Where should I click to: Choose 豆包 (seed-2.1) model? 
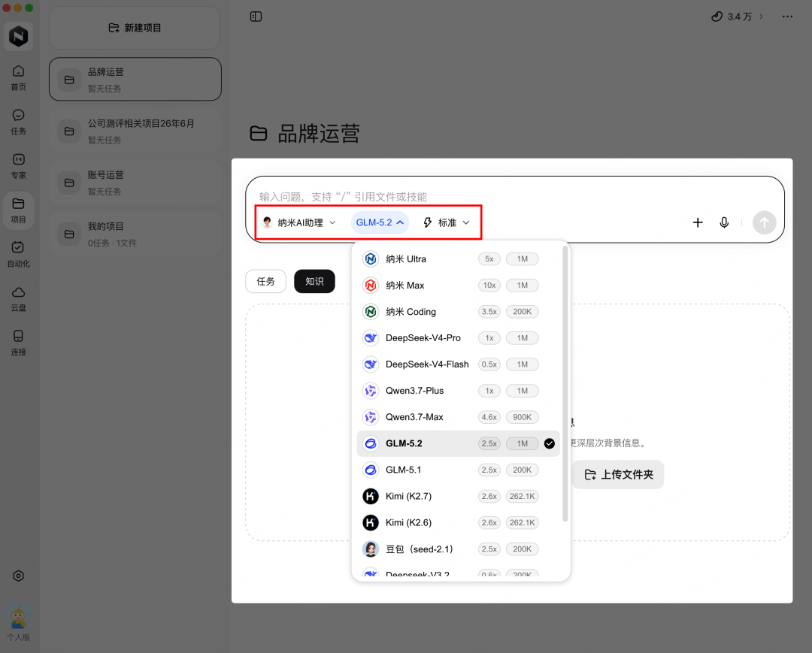click(x=458, y=549)
